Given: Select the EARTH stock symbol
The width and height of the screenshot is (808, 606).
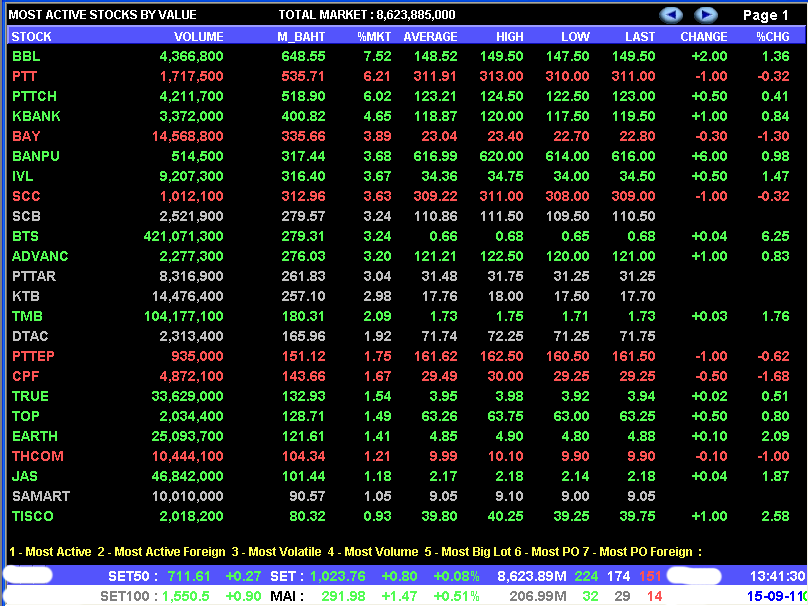Looking at the screenshot, I should (35, 436).
